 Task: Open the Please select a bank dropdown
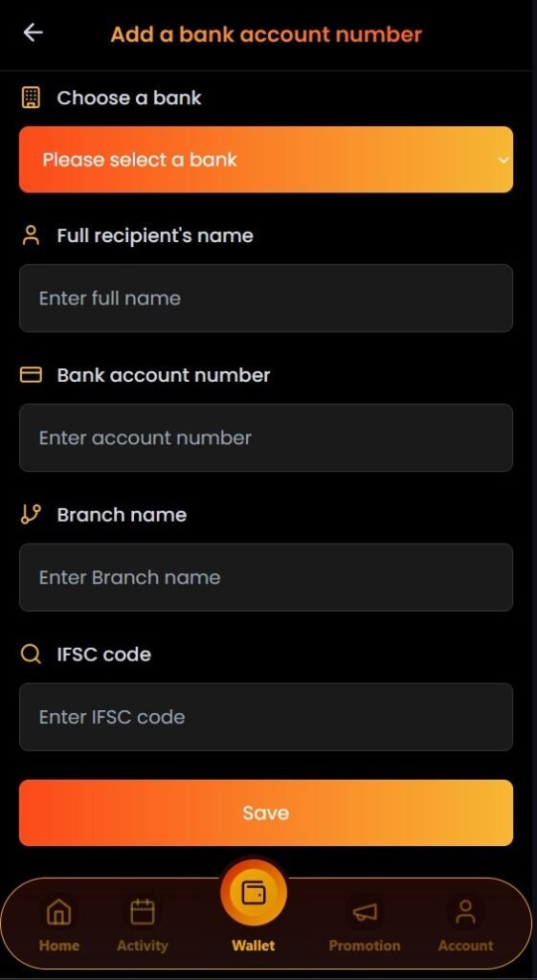point(266,160)
